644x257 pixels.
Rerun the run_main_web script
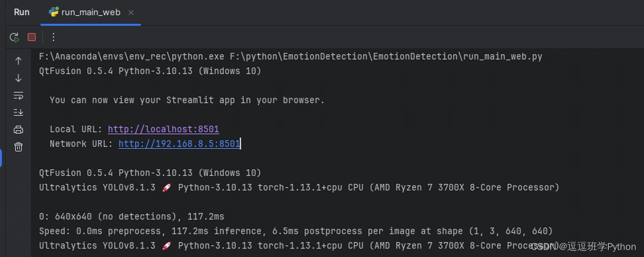point(15,37)
